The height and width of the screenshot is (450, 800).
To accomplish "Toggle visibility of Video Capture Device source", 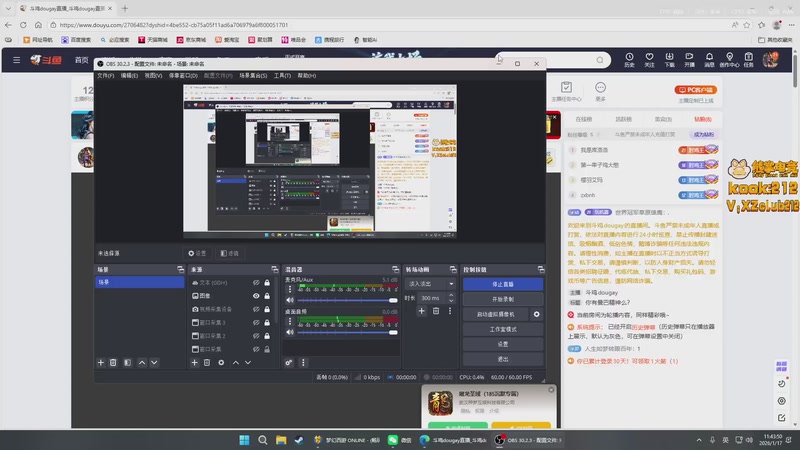I will pos(256,309).
